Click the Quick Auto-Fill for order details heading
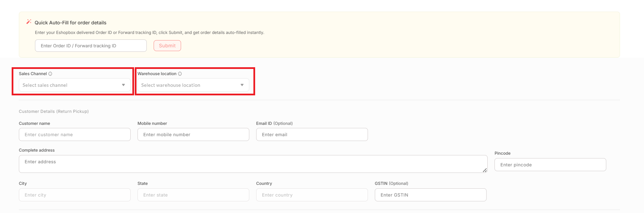This screenshot has height=213, width=644. pyautogui.click(x=70, y=23)
